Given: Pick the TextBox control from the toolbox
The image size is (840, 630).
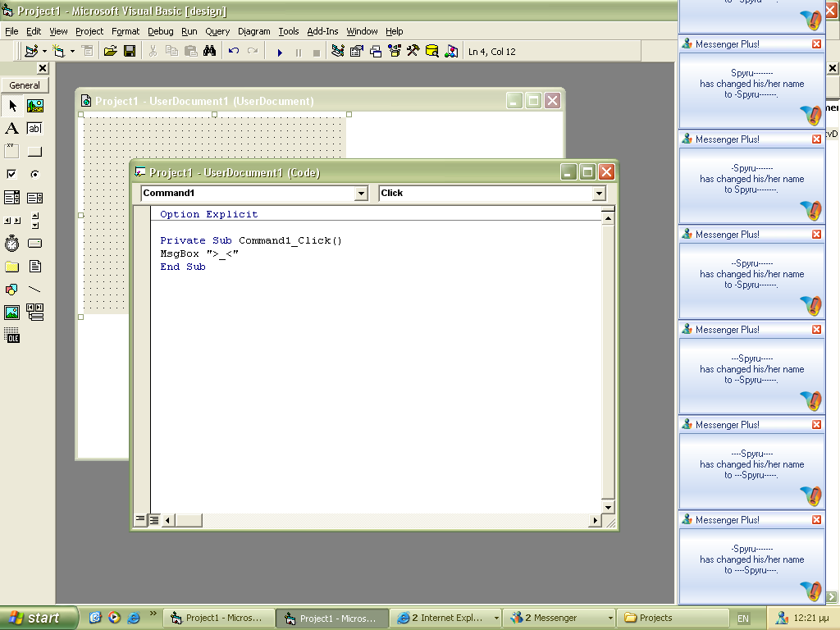Looking at the screenshot, I should click(34, 129).
